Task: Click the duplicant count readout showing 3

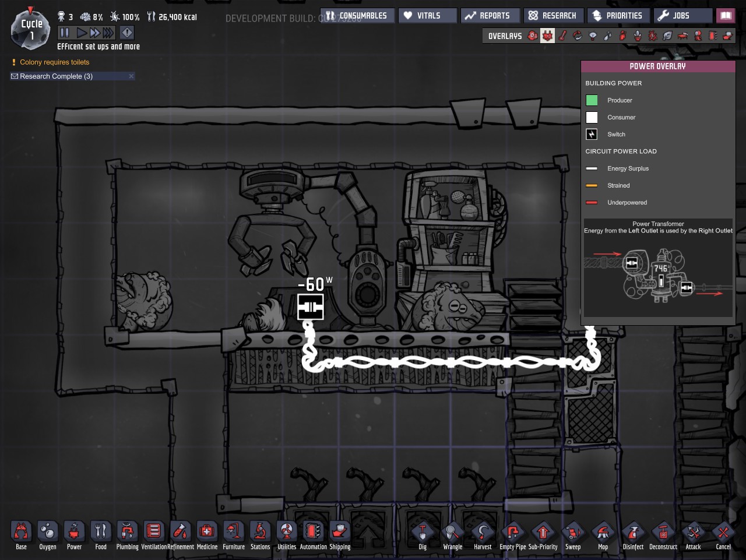Action: click(x=65, y=17)
